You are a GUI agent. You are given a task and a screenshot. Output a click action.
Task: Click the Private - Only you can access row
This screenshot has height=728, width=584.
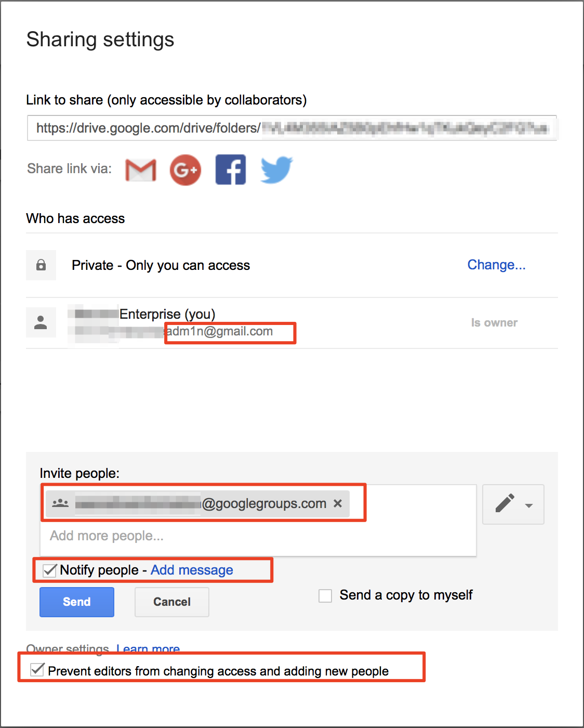click(161, 266)
